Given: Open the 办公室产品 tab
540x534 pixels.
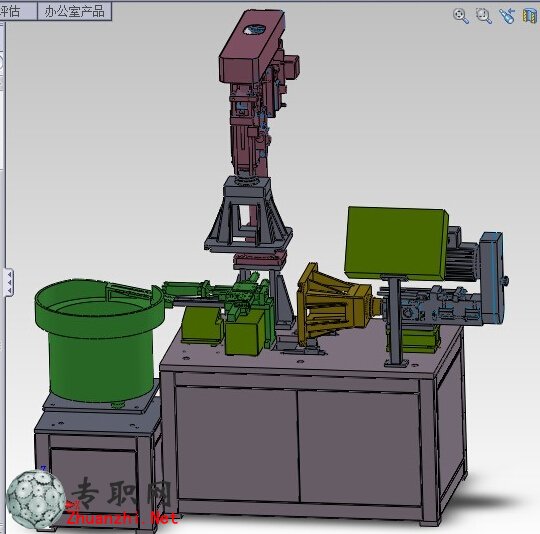Looking at the screenshot, I should click(x=74, y=12).
